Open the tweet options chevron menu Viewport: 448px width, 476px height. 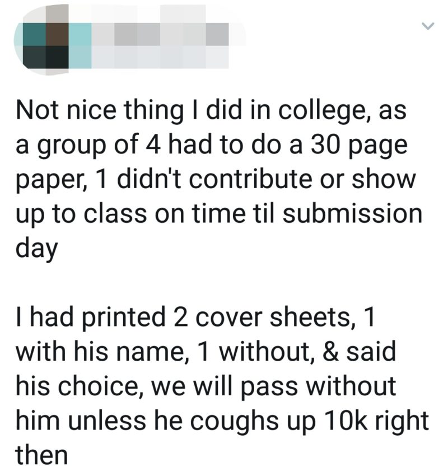tap(428, 26)
